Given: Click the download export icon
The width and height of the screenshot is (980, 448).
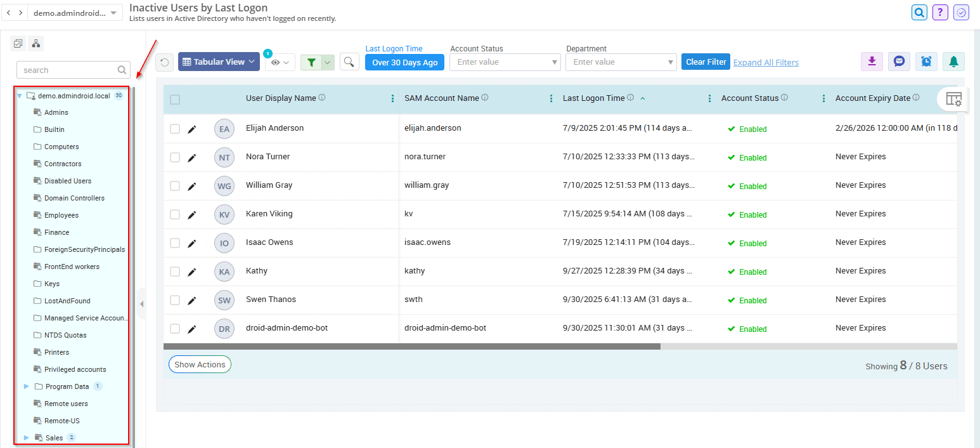Looking at the screenshot, I should (x=872, y=62).
